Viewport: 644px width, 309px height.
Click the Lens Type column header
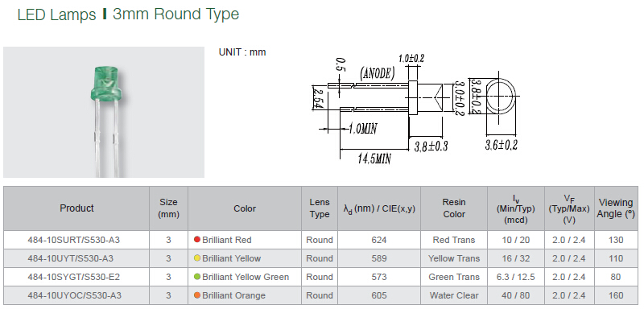pos(320,208)
